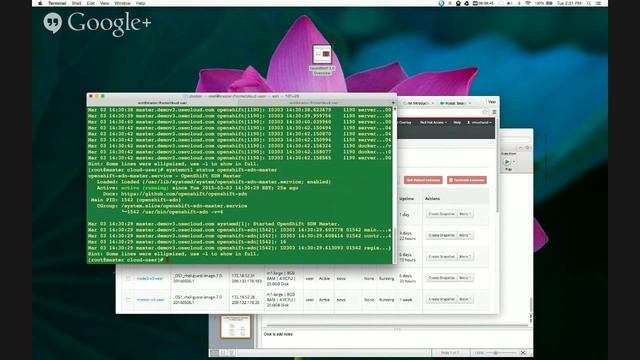
Task: Click fit-to-window icon beside zoom slider
Action: (523, 353)
